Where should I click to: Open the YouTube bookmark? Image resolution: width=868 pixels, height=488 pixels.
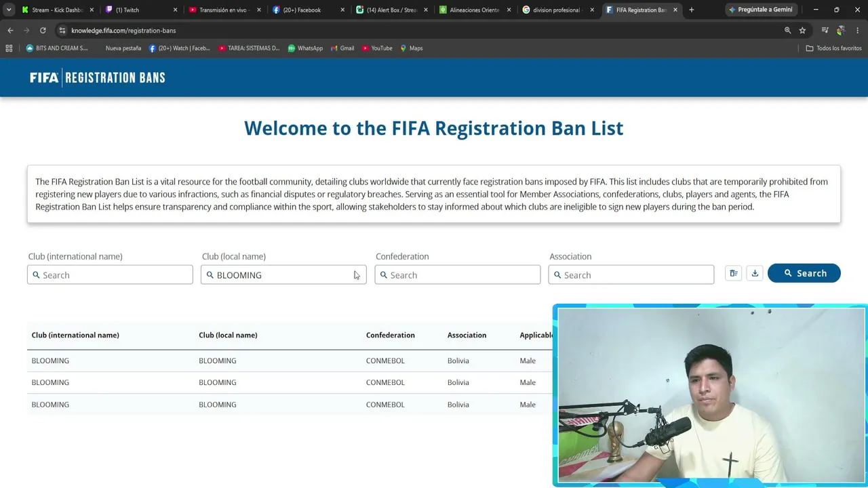(x=377, y=48)
